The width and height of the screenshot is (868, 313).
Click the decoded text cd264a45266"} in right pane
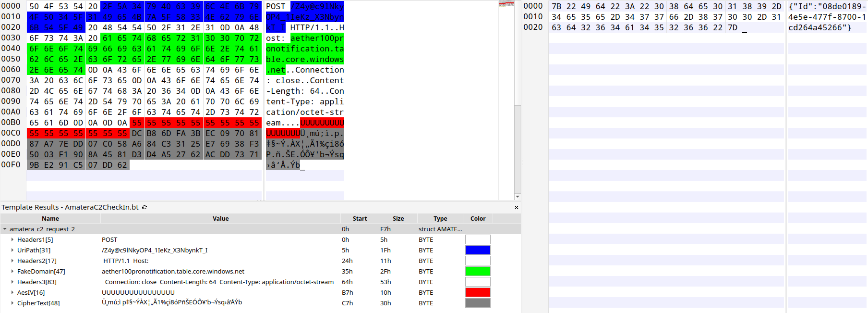coord(820,27)
